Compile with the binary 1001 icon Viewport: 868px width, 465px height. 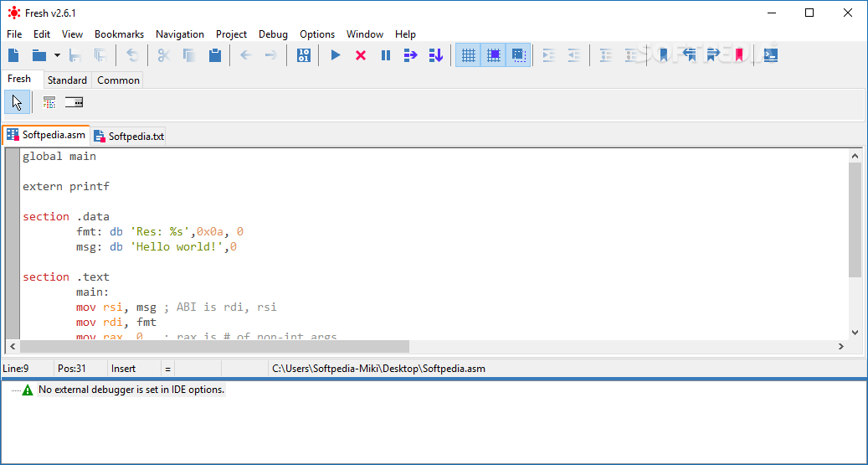[x=303, y=54]
